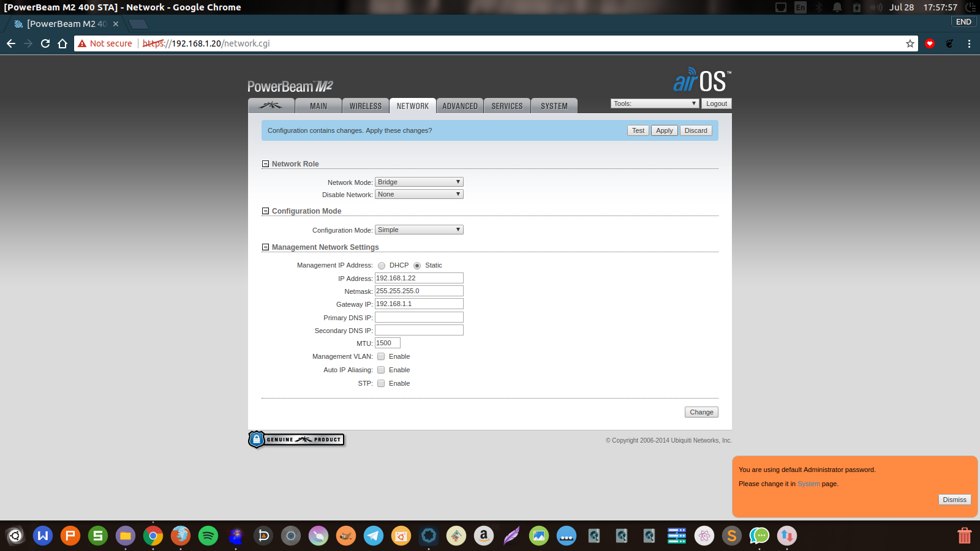The height and width of the screenshot is (551, 980).
Task: Click the Secondary DNS IP field
Action: pos(419,330)
